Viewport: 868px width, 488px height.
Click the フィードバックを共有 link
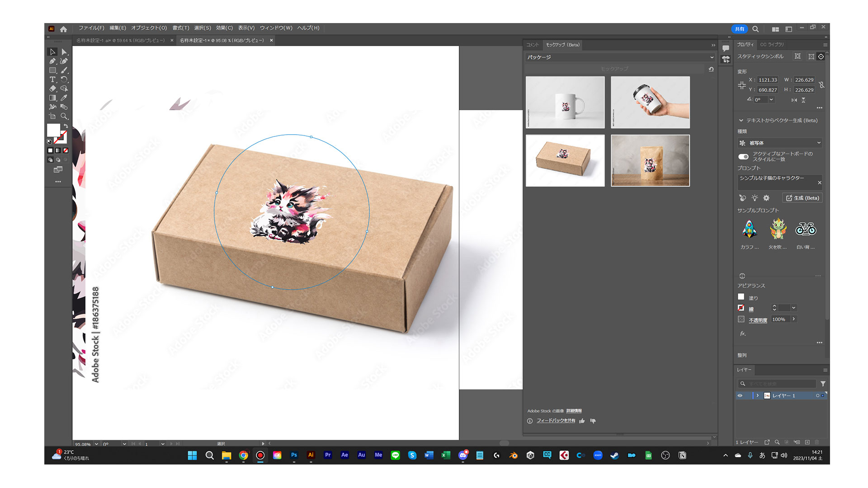[x=556, y=421]
